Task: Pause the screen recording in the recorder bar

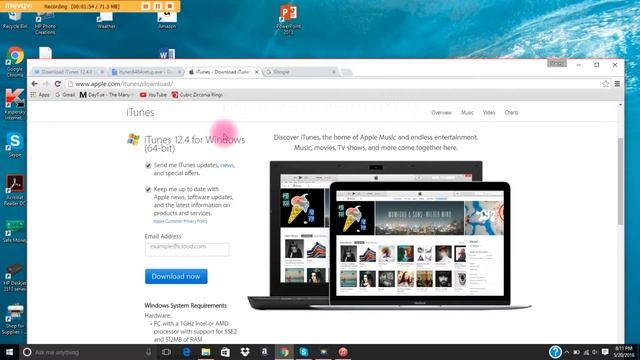Action: [158, 6]
